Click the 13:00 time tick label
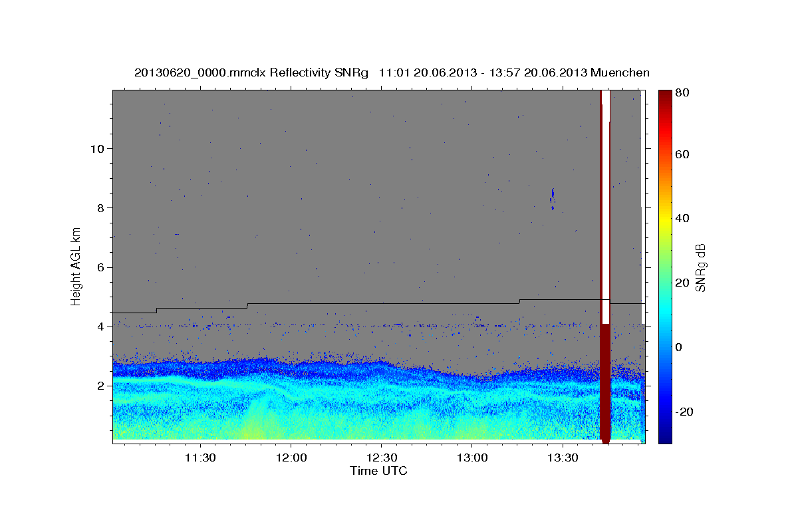Screen dimensions: 798x532 pyautogui.click(x=471, y=458)
